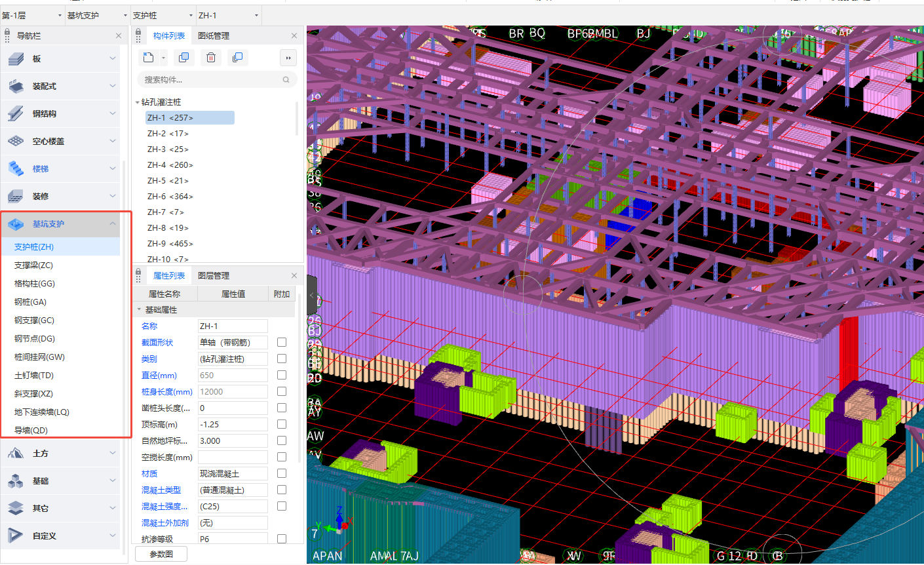The width and height of the screenshot is (924, 565).
Task: Check the 附加 box for 截面形状
Action: [x=282, y=342]
